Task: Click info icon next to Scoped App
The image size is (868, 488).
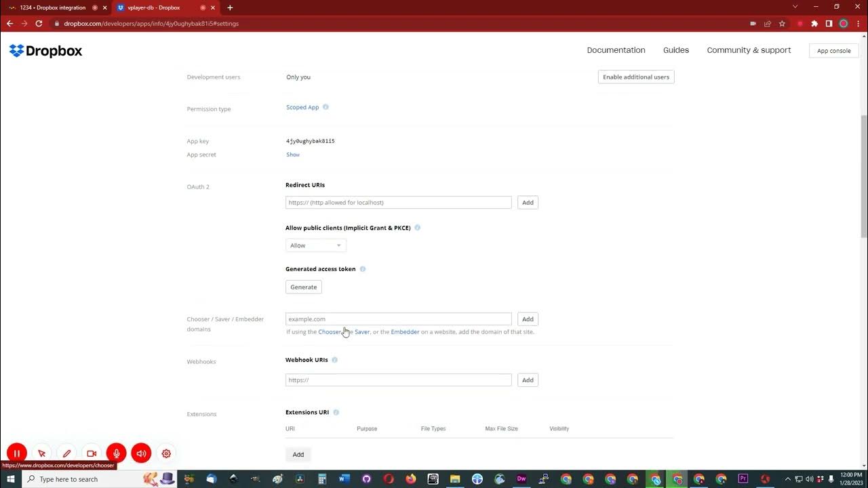Action: tap(325, 107)
